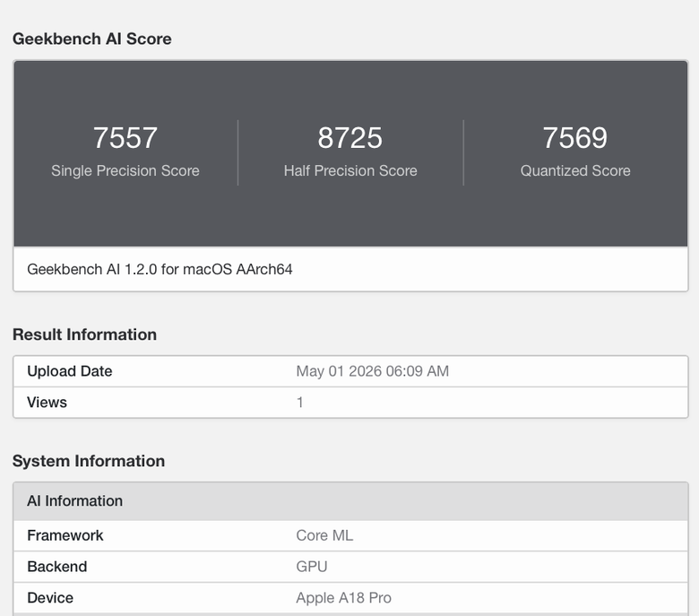
Task: Click the 8725 half precision value
Action: coord(349,137)
